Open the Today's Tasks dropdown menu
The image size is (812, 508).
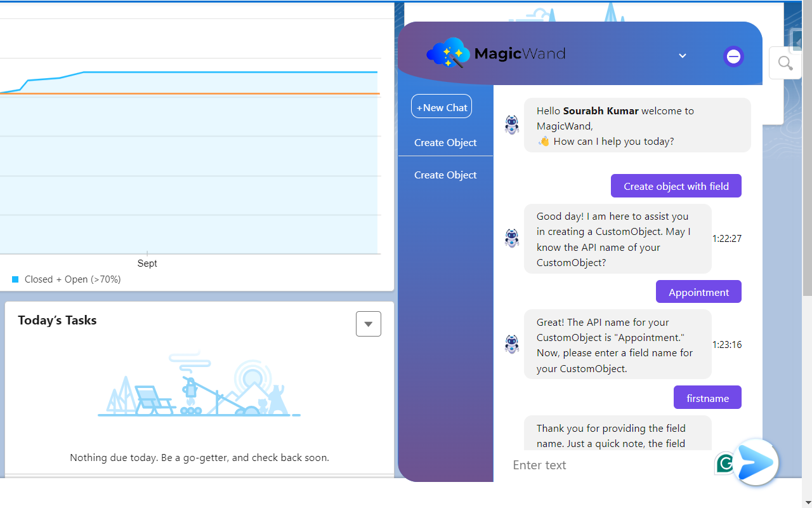369,324
